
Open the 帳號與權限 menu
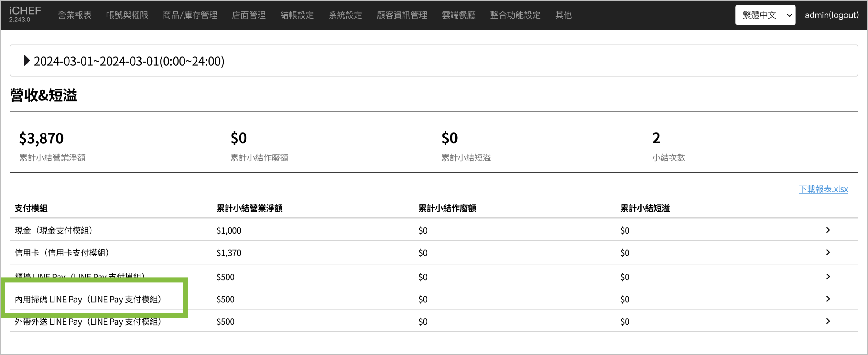[x=127, y=15]
